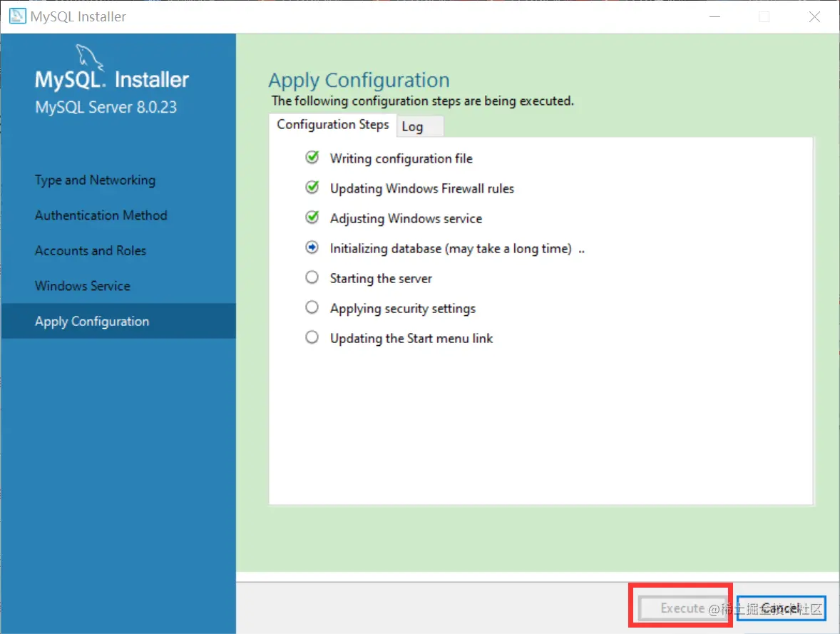
Task: Click 'Initializing database (may take a long time)' text
Action: pos(451,249)
